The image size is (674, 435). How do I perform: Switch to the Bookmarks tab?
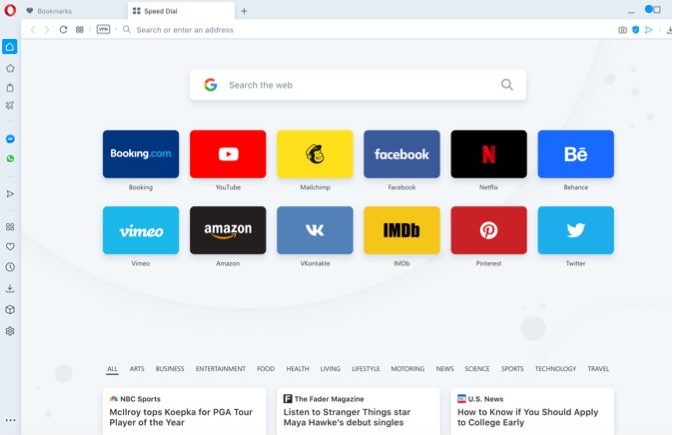click(55, 11)
